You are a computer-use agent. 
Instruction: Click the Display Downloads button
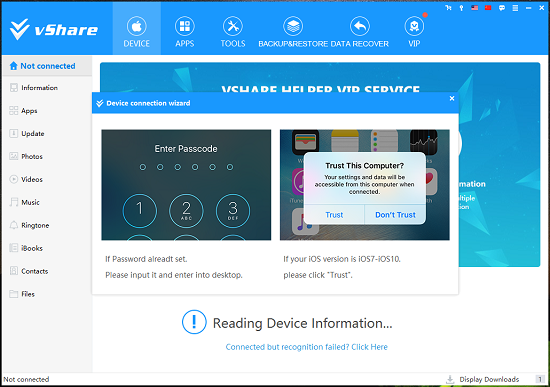[482, 379]
